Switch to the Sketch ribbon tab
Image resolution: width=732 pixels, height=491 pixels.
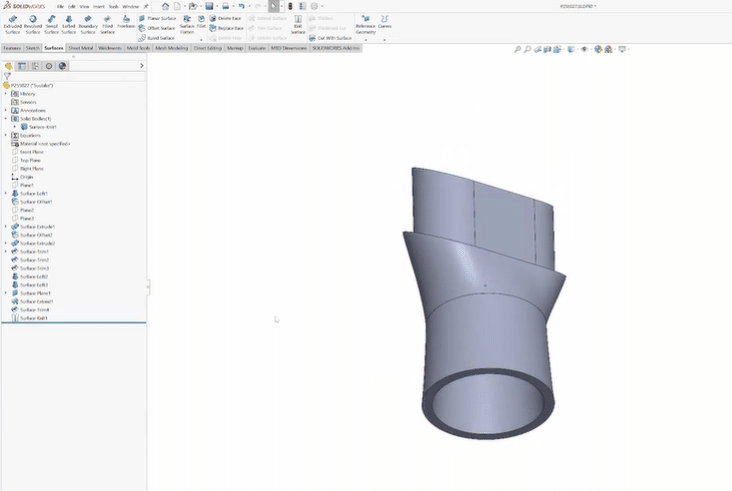coord(33,48)
